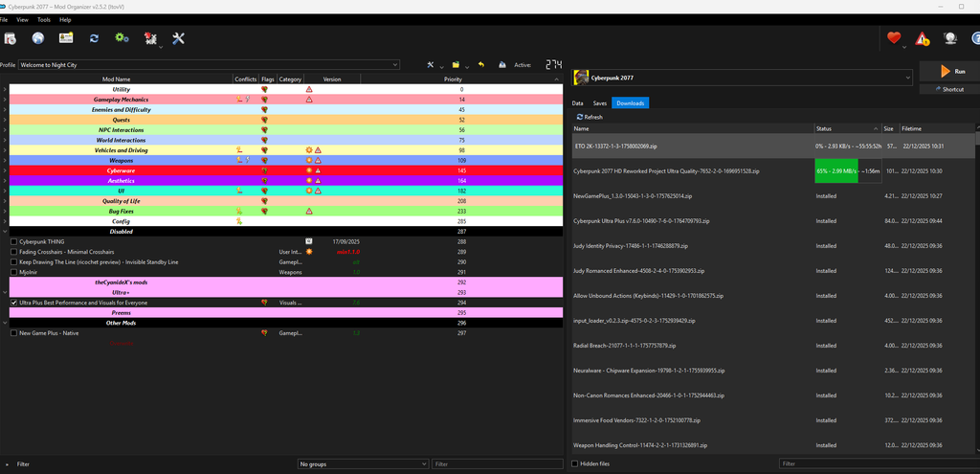Viewport: 980px width, 474px height.
Task: Select ETO 2K-13372 download row
Action: (x=773, y=146)
